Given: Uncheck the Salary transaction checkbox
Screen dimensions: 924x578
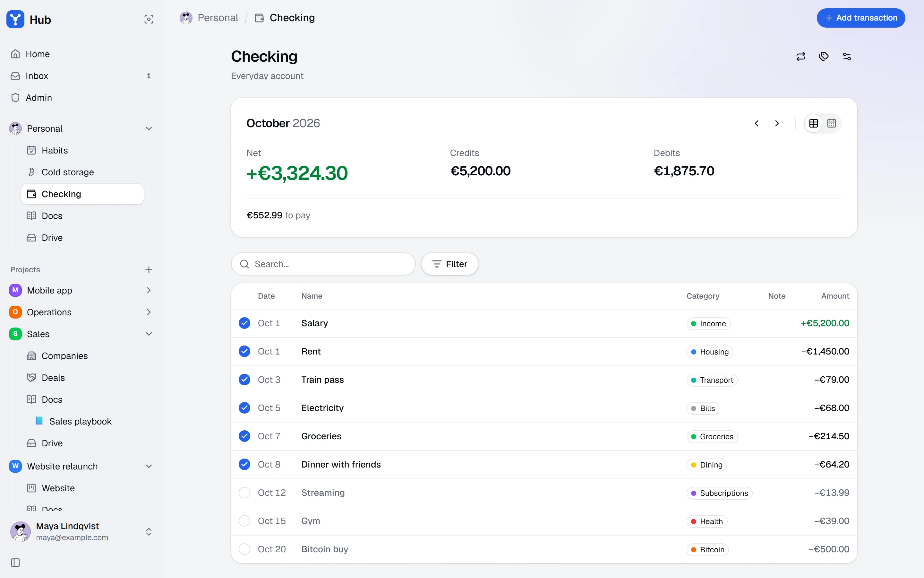Looking at the screenshot, I should [x=244, y=323].
